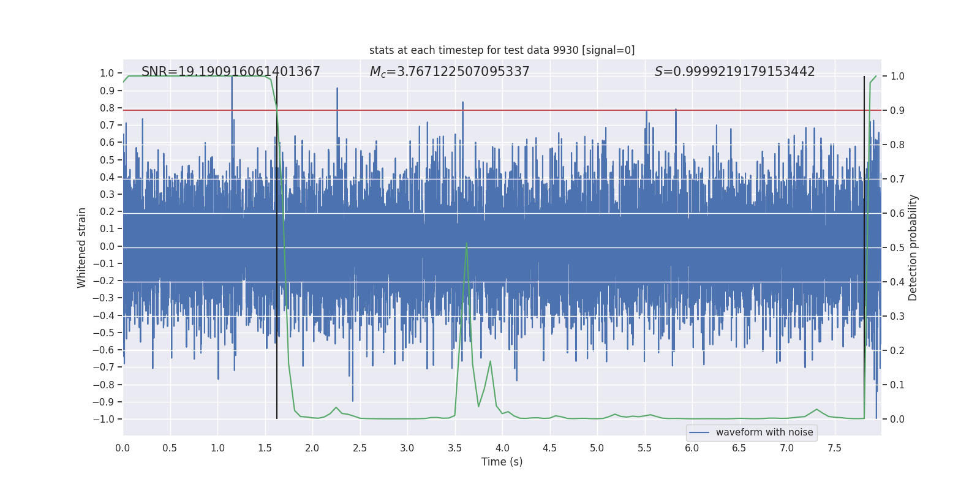Click the whitened strain tick label −0.4
Viewport: 980px width, 490px height.
(x=104, y=315)
